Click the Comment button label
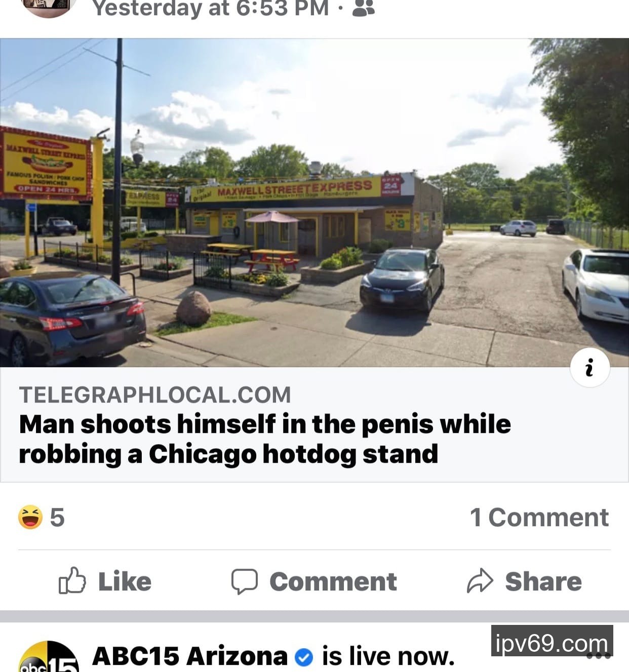Screen dimensions: 629x672 [333, 581]
